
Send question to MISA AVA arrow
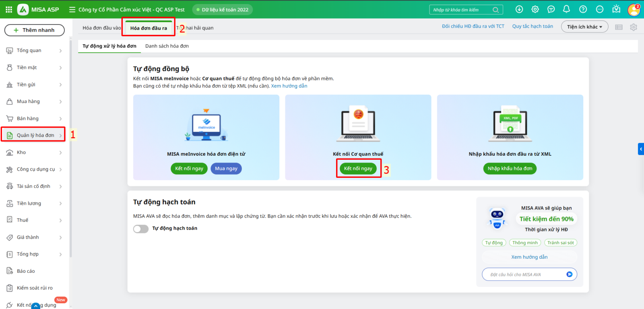coord(569,274)
